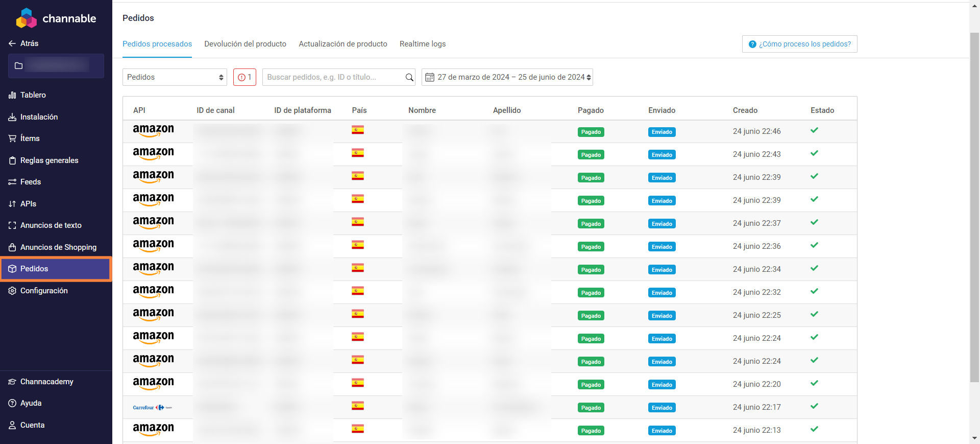Open Anuncios de texto

coord(45,225)
